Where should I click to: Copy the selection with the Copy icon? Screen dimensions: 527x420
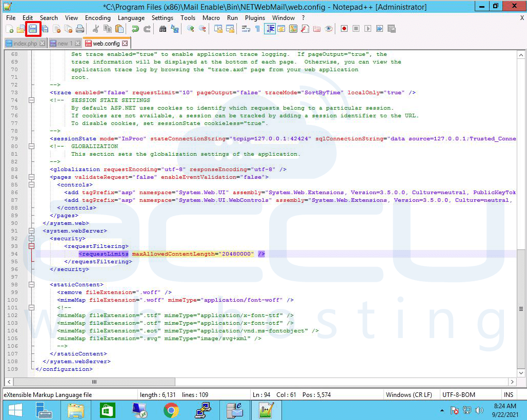coord(108,29)
